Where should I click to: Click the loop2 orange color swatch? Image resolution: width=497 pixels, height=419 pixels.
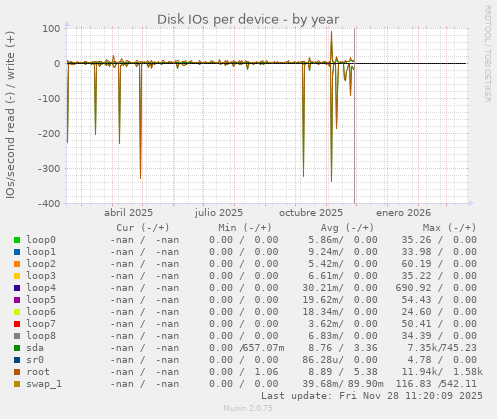click(17, 264)
